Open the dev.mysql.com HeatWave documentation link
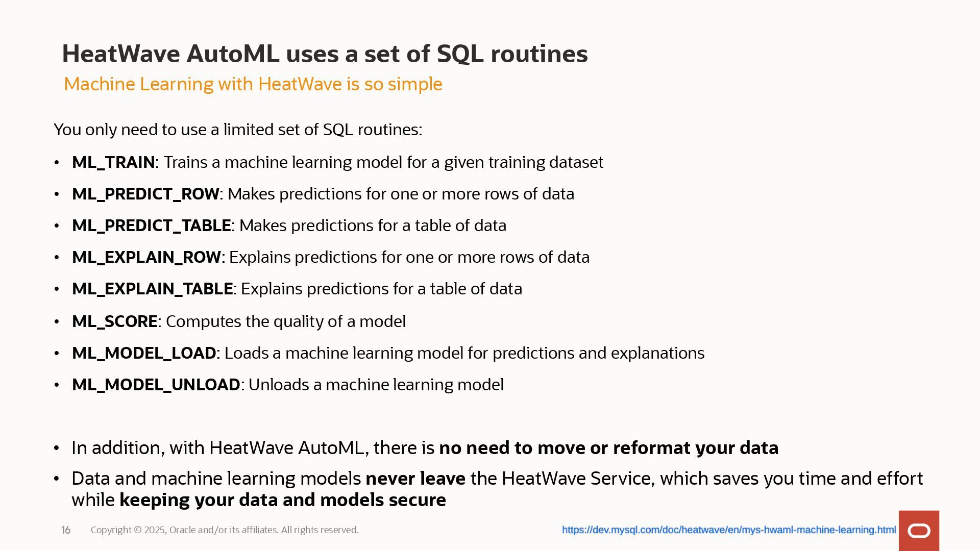980x551 pixels. click(x=728, y=530)
